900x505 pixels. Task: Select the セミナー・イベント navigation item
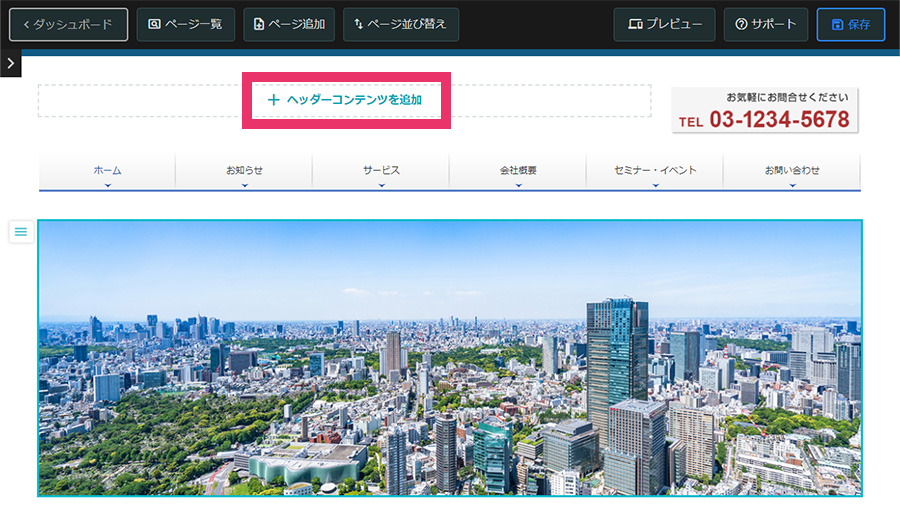655,170
